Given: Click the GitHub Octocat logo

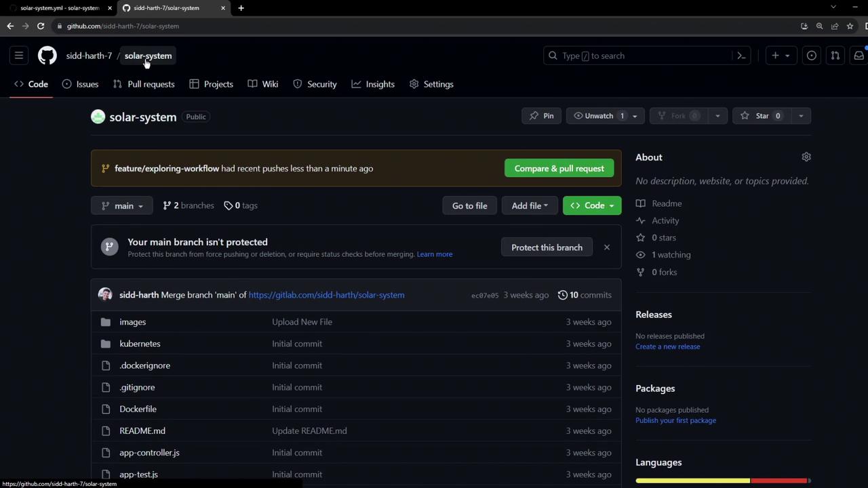Looking at the screenshot, I should [x=47, y=56].
